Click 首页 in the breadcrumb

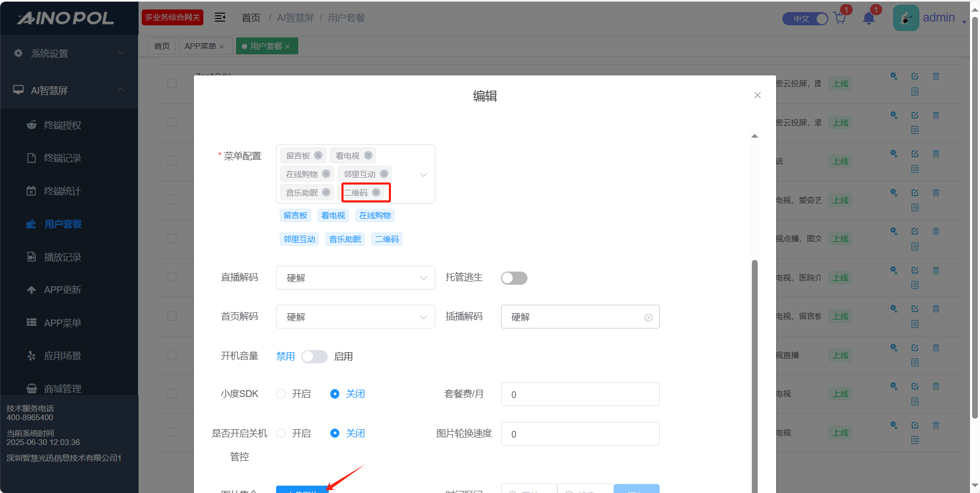[x=251, y=18]
